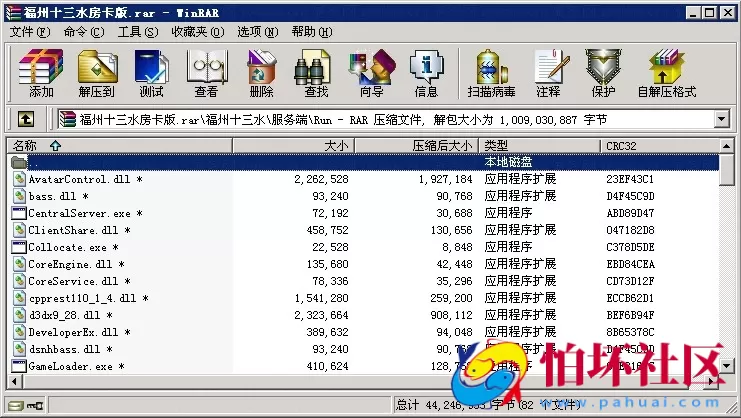Click the AvatarControl.dll file icon
This screenshot has height=418, width=741.
click(x=19, y=179)
